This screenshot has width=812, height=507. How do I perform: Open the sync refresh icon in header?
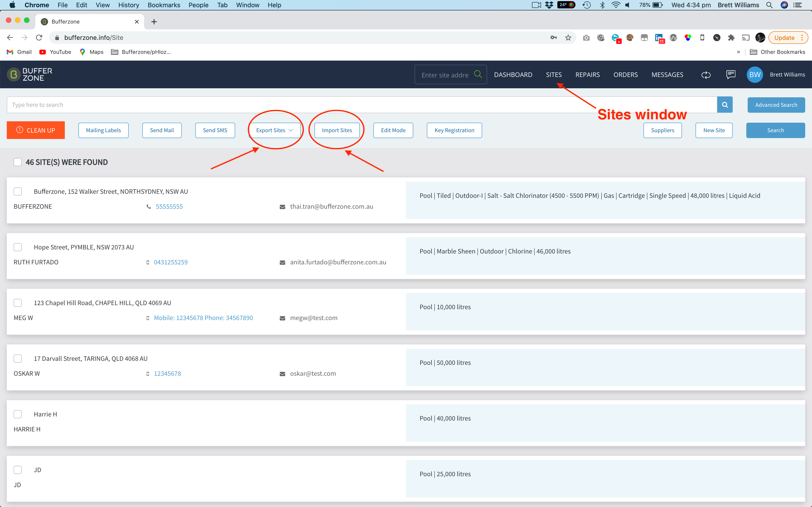(706, 75)
